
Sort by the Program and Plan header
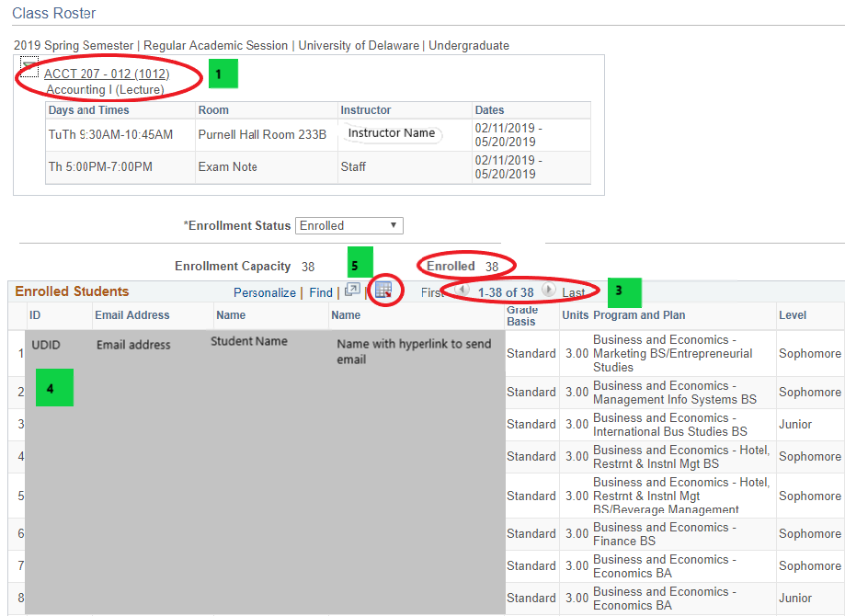tap(639, 315)
